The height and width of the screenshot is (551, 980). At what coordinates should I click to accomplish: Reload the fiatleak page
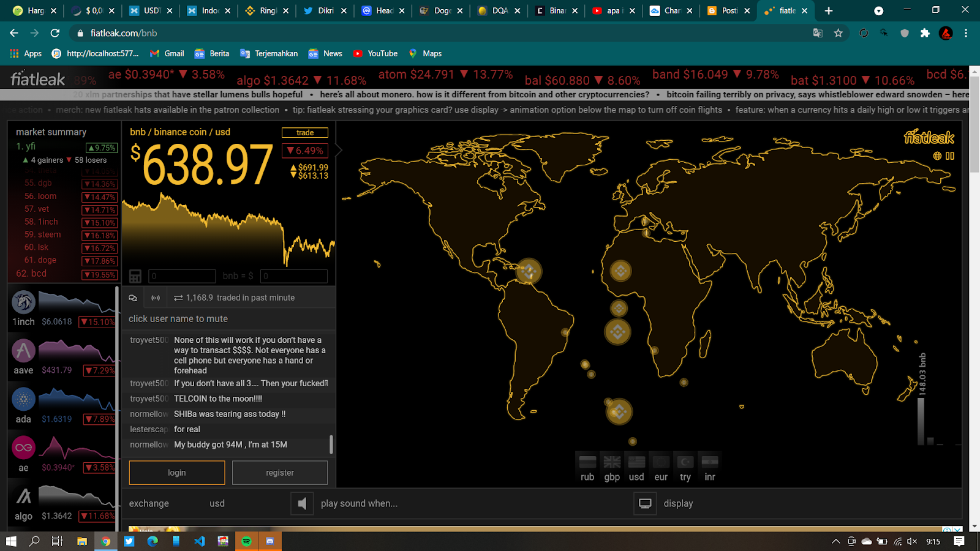tap(55, 33)
